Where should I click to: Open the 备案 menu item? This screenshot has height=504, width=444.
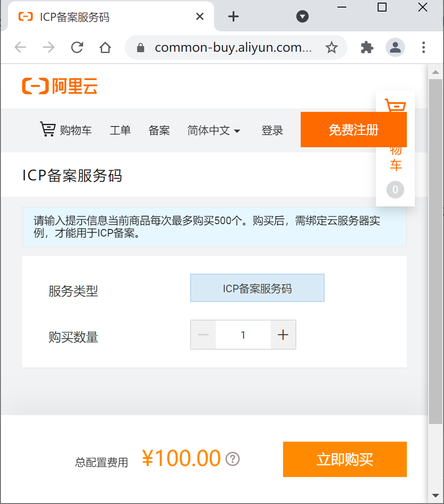(x=159, y=130)
